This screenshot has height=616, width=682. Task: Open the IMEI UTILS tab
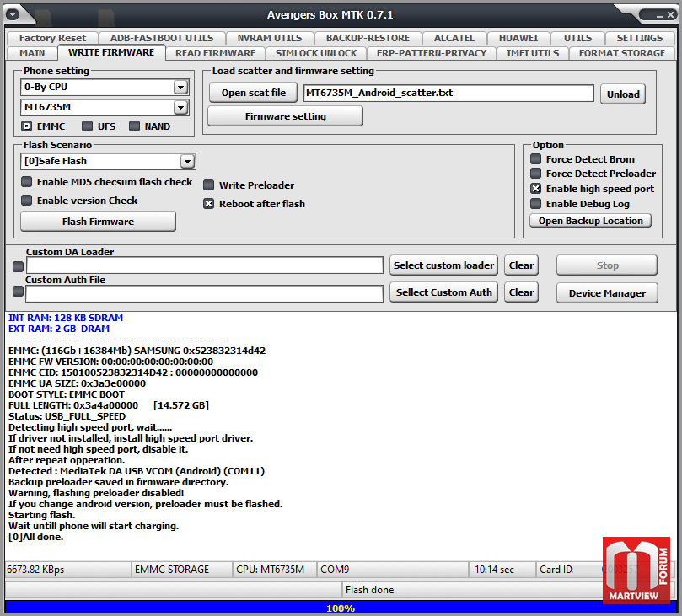point(533,53)
